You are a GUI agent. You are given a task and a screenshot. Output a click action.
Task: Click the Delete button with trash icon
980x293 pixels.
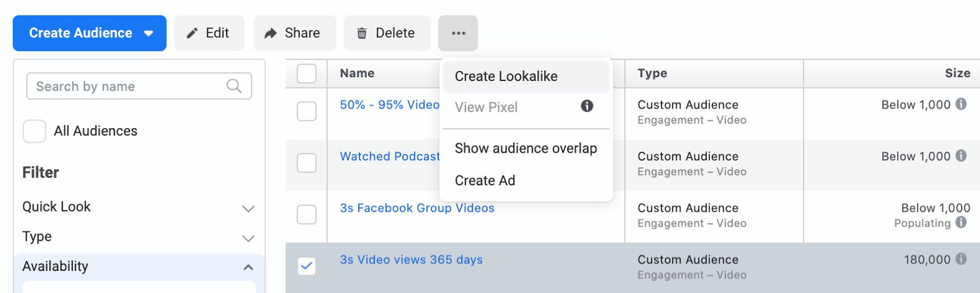386,33
